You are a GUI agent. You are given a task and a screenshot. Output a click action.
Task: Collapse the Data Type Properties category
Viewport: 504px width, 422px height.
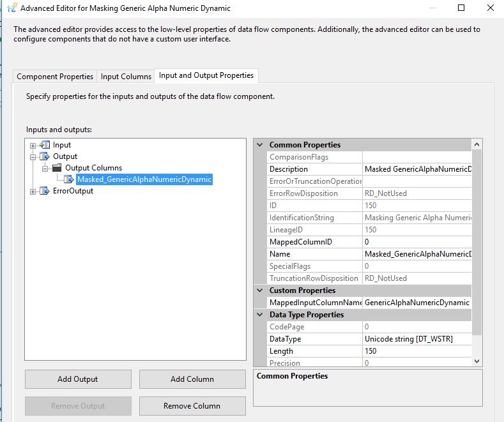[x=260, y=315]
